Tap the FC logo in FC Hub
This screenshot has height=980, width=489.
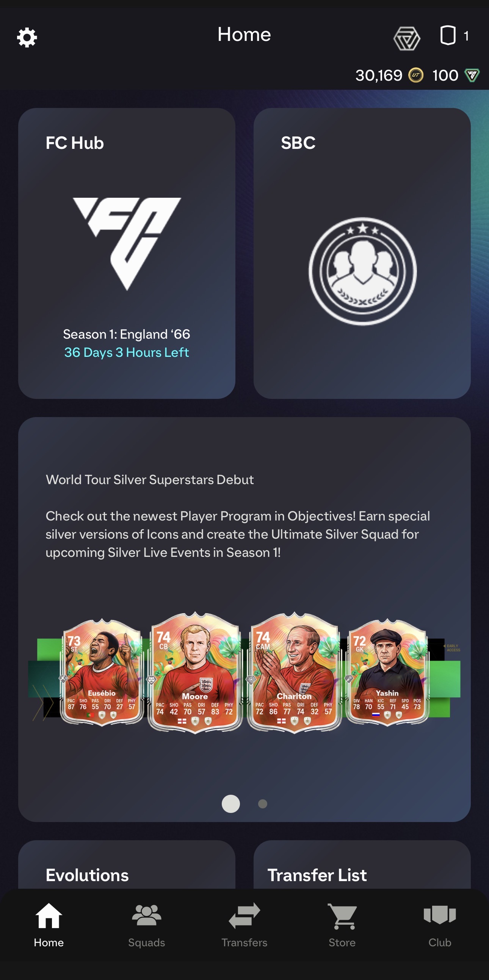click(127, 244)
